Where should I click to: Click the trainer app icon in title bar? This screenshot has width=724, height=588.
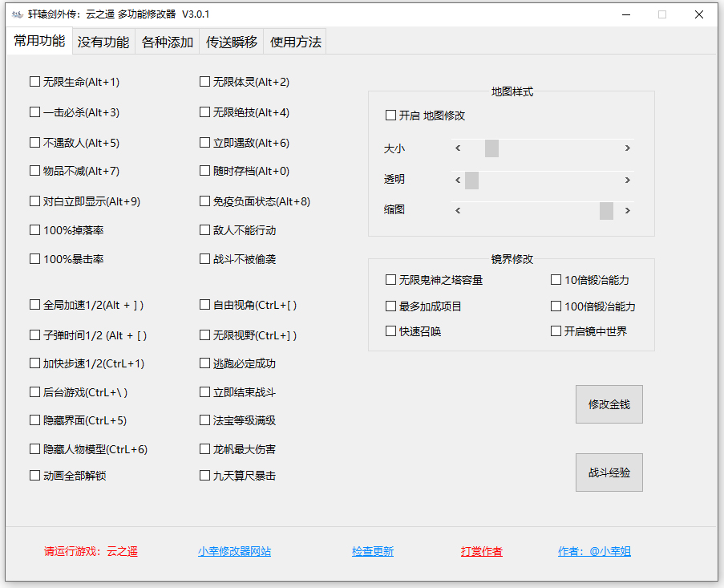pos(14,14)
